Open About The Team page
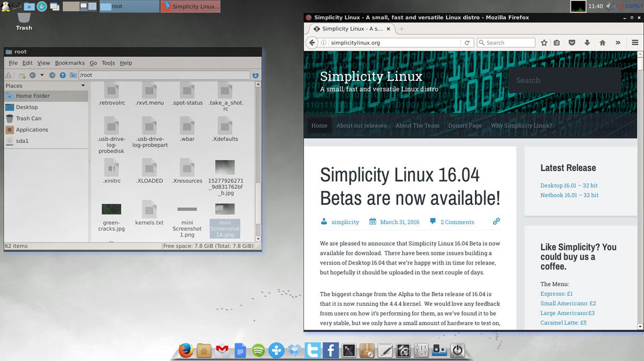This screenshot has height=361, width=644. coord(418,126)
